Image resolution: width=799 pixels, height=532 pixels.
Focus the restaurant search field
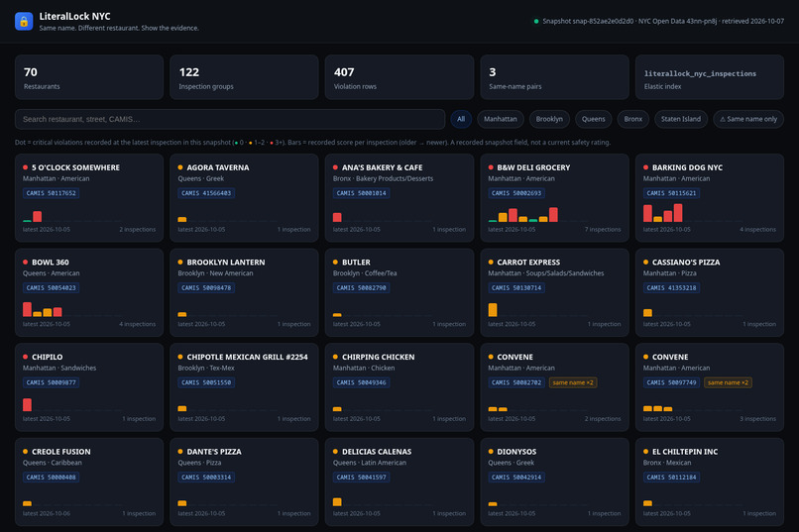[x=230, y=119]
